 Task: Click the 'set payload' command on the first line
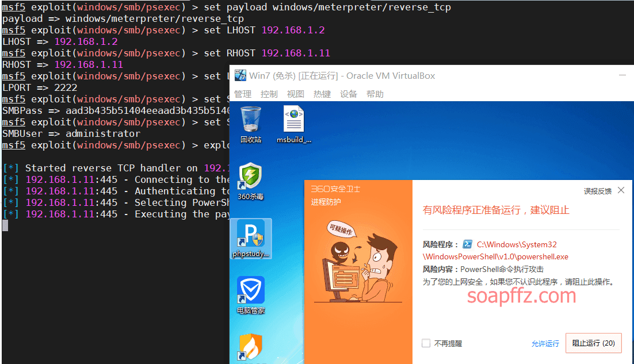(327, 7)
